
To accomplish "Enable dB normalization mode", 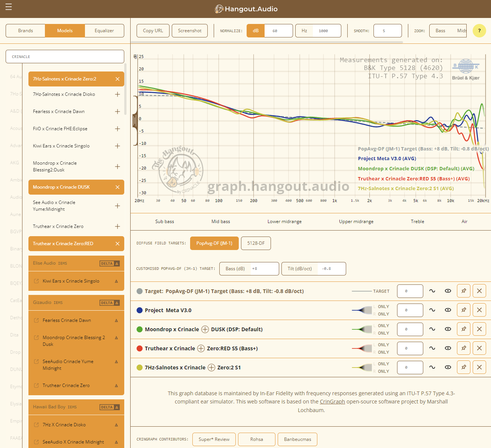I will point(256,31).
